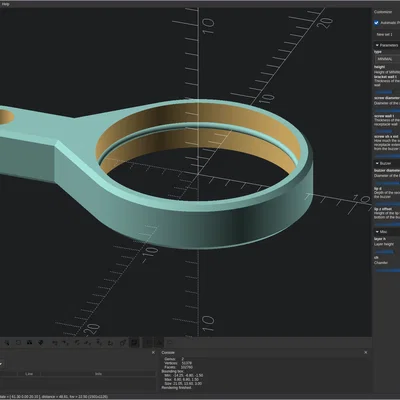This screenshot has width=400, height=400.
Task: Adjust the buzzer diameter slider
Action: pyautogui.click(x=387, y=183)
